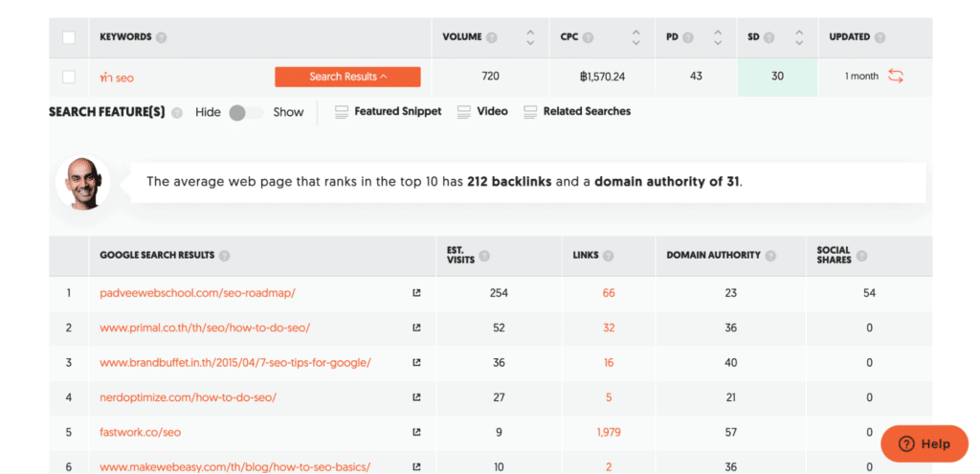Sort by VOLUME using the column arrows

coord(530,38)
